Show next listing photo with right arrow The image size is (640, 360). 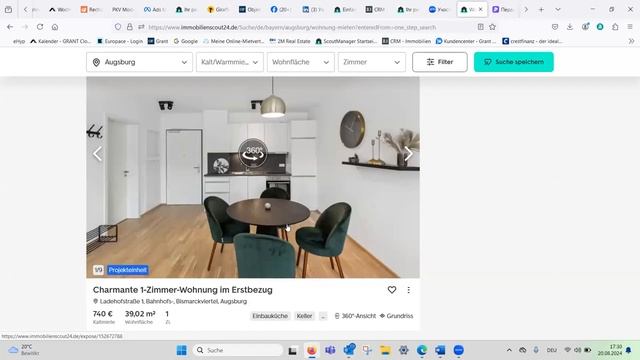click(x=408, y=154)
